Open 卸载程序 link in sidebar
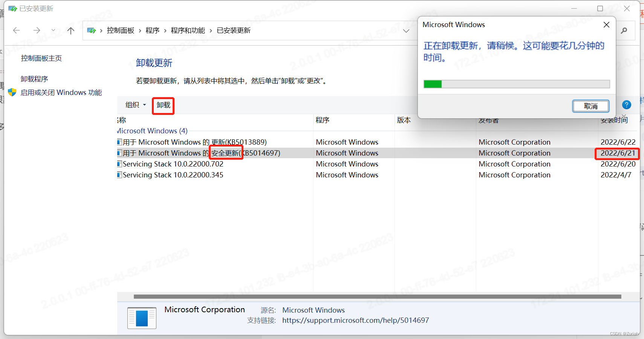The width and height of the screenshot is (644, 339). tap(34, 79)
